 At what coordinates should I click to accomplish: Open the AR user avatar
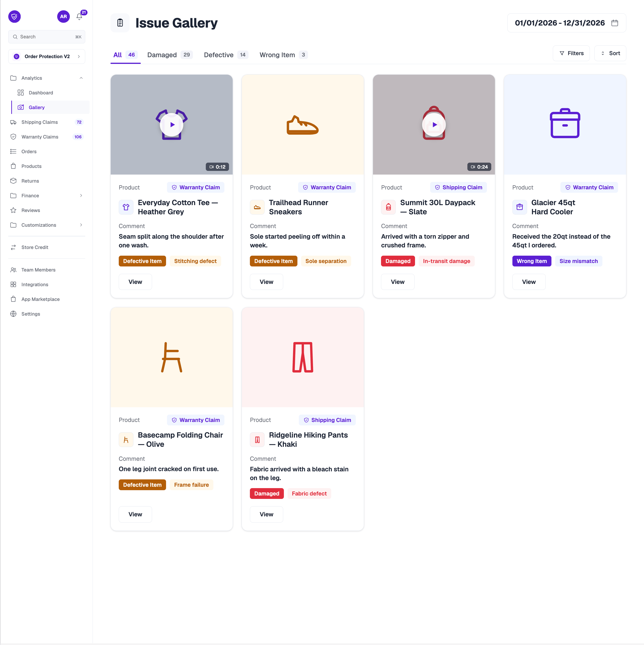click(x=63, y=16)
